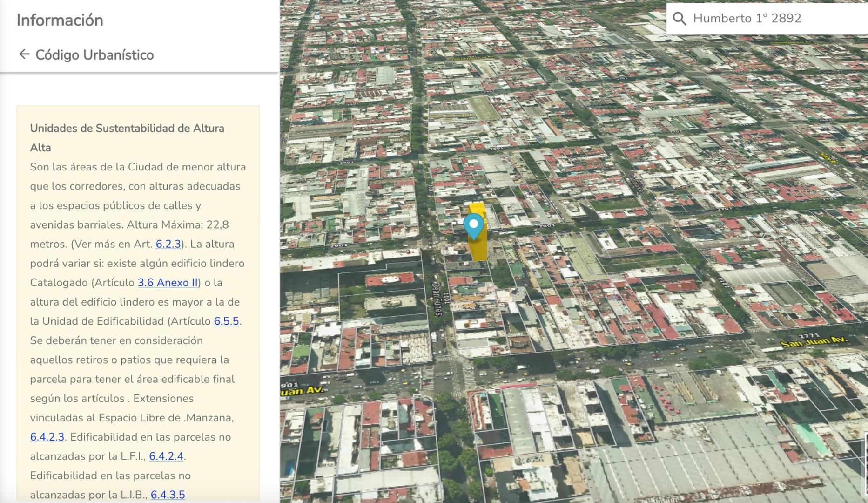Click the yellow San Juan Av. map label
Image resolution: width=868 pixels, height=503 pixels.
(814, 342)
